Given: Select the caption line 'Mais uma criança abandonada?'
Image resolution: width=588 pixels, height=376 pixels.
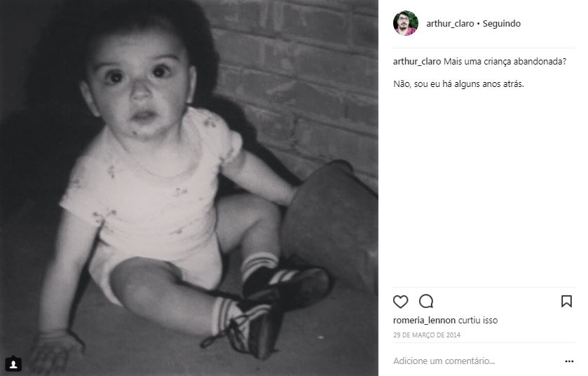Looking at the screenshot, I should (505, 62).
